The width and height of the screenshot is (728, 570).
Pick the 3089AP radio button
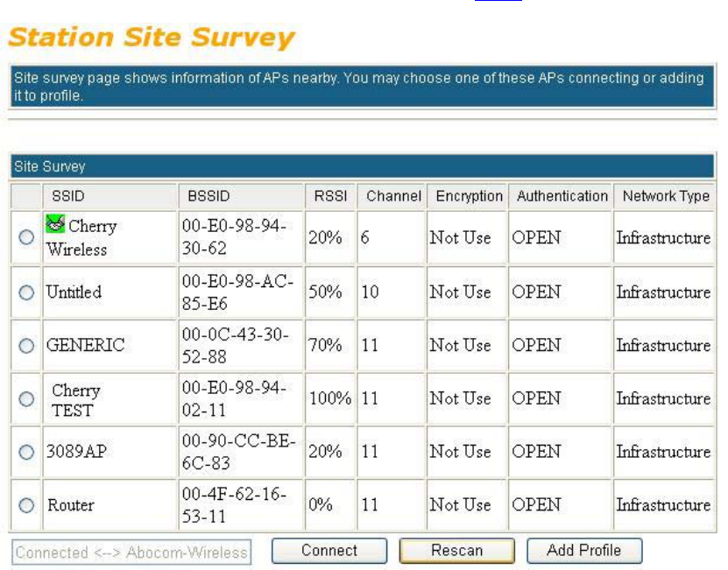coord(26,452)
